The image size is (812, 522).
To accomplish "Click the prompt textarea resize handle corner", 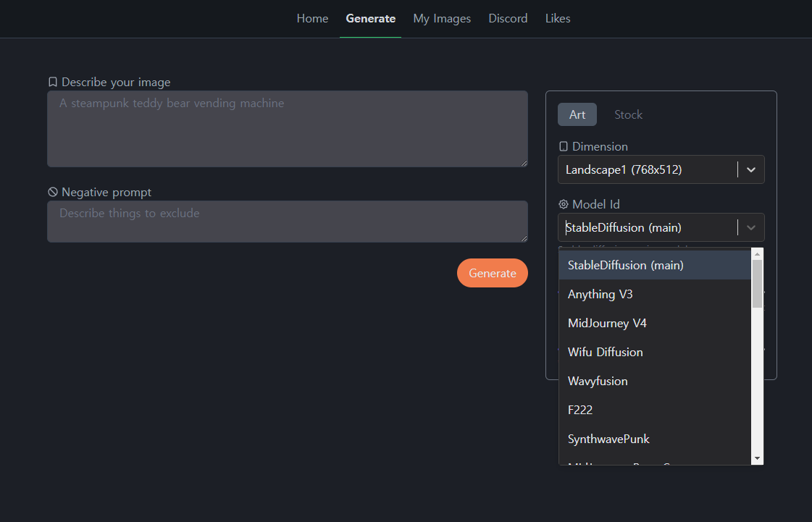I will point(524,163).
